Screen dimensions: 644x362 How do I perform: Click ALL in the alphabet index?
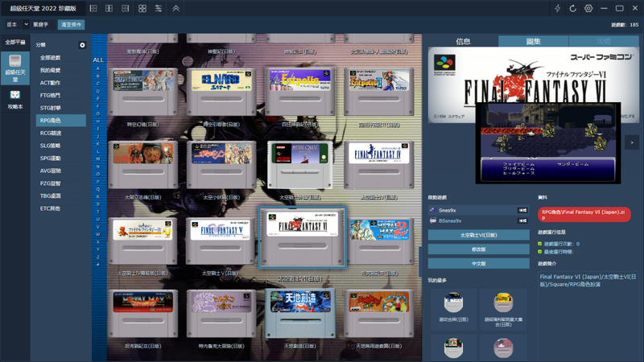(x=98, y=60)
